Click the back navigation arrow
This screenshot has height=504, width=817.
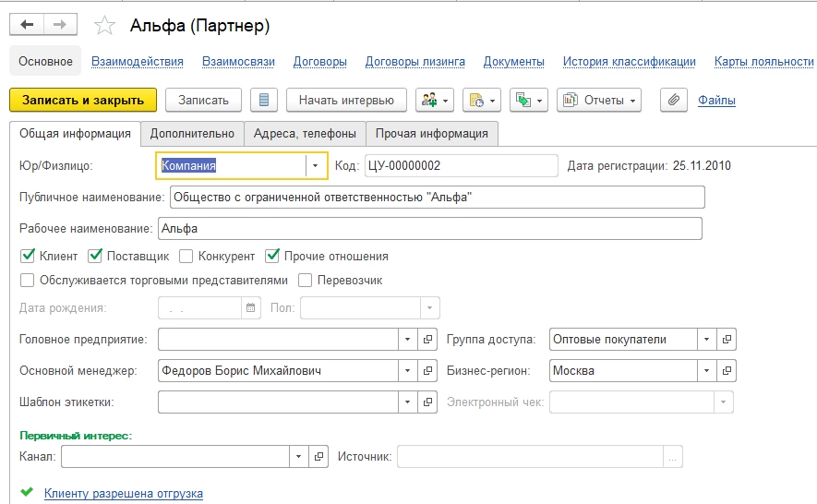pos(27,25)
